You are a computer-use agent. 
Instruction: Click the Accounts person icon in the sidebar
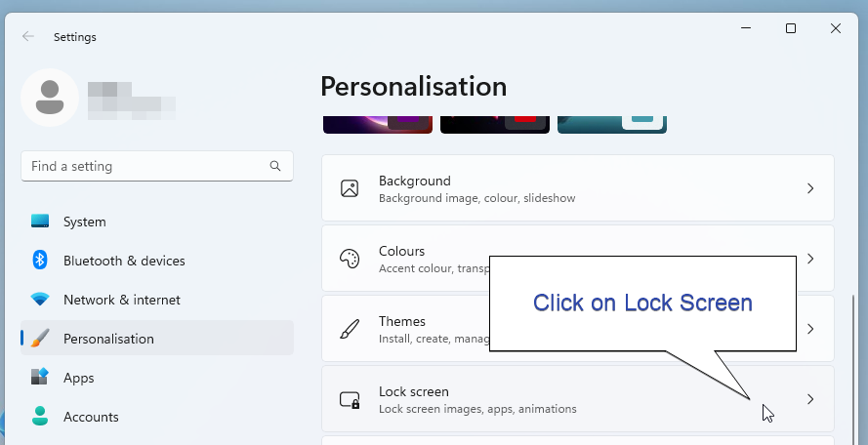click(x=40, y=417)
